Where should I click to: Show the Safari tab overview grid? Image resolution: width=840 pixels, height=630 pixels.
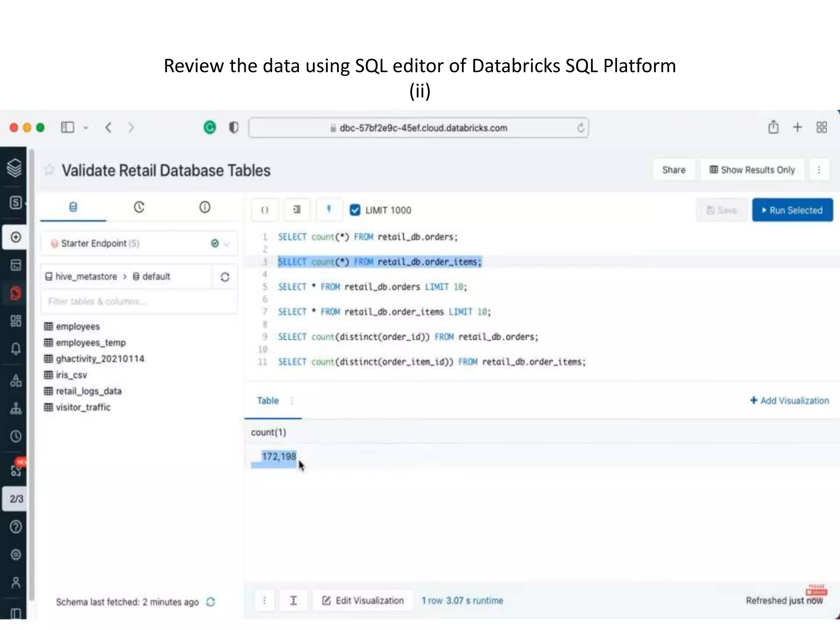coord(822,127)
